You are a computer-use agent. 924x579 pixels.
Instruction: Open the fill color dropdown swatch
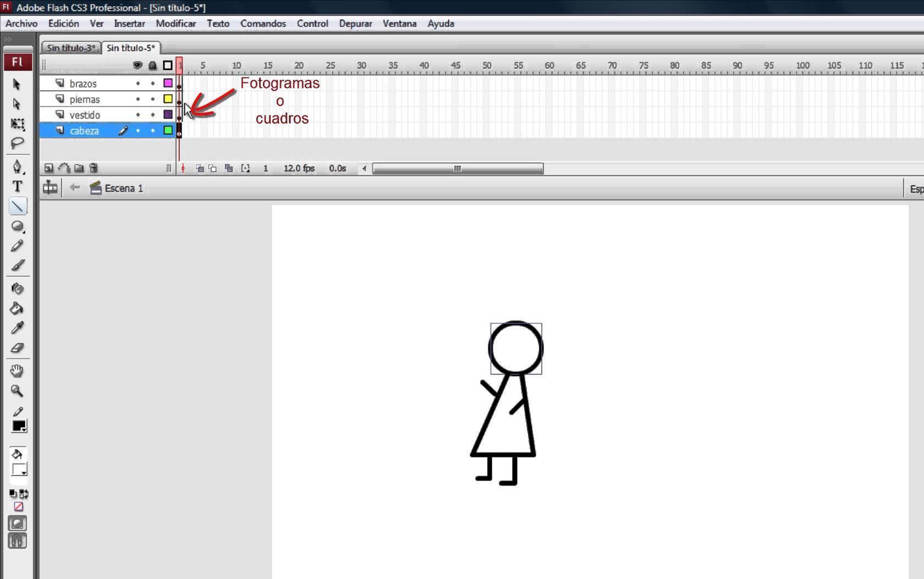19,469
